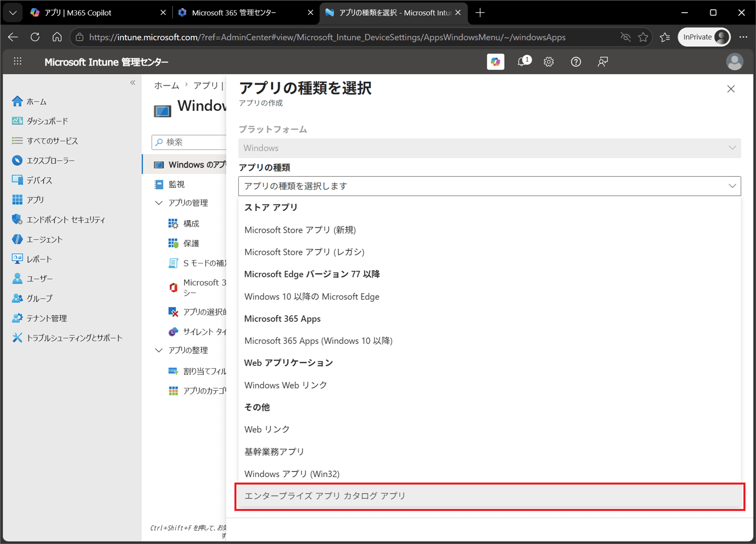Screen dimensions: 756x544
Task: Click the アプリ breadcrumb link
Action: coord(206,86)
